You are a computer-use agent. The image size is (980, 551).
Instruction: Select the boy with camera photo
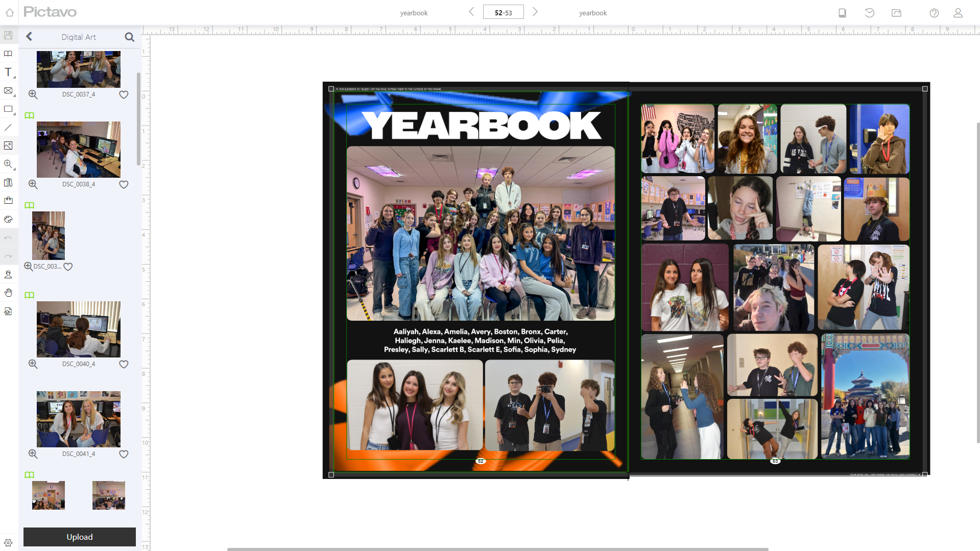(x=549, y=405)
